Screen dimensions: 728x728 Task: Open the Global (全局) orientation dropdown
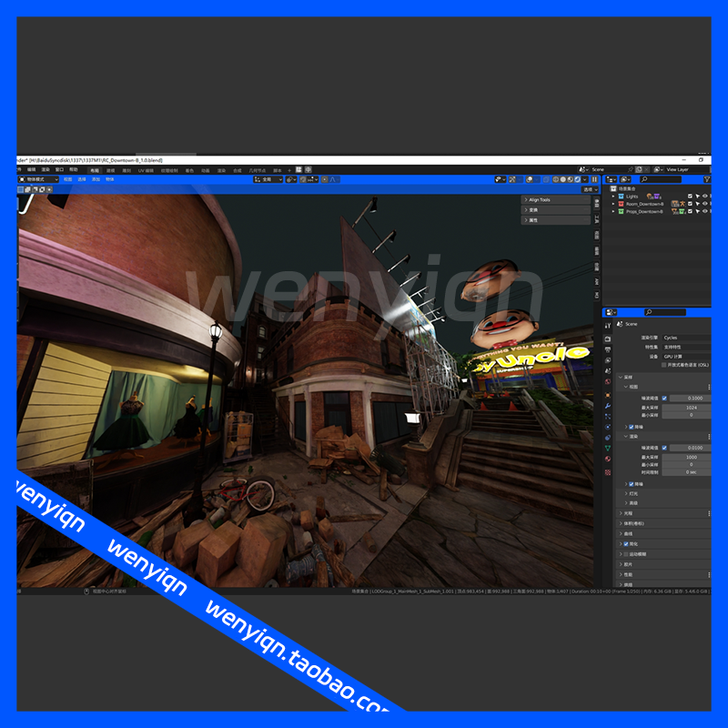tap(268, 179)
